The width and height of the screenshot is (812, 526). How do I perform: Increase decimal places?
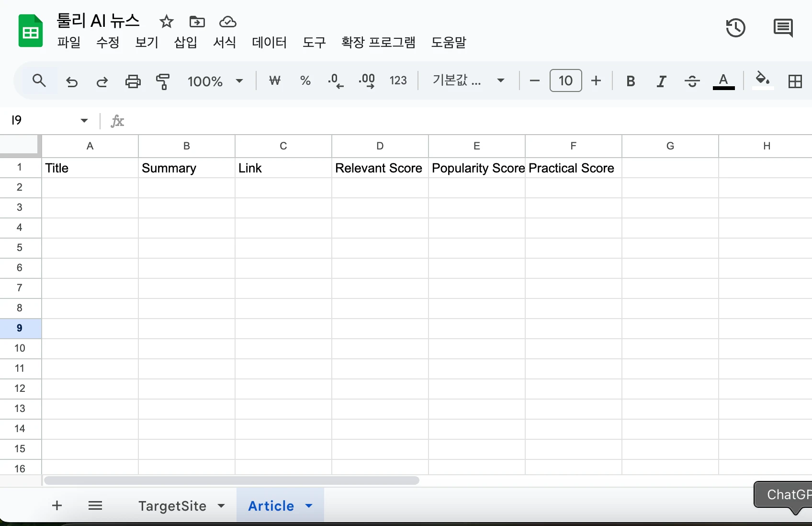367,81
